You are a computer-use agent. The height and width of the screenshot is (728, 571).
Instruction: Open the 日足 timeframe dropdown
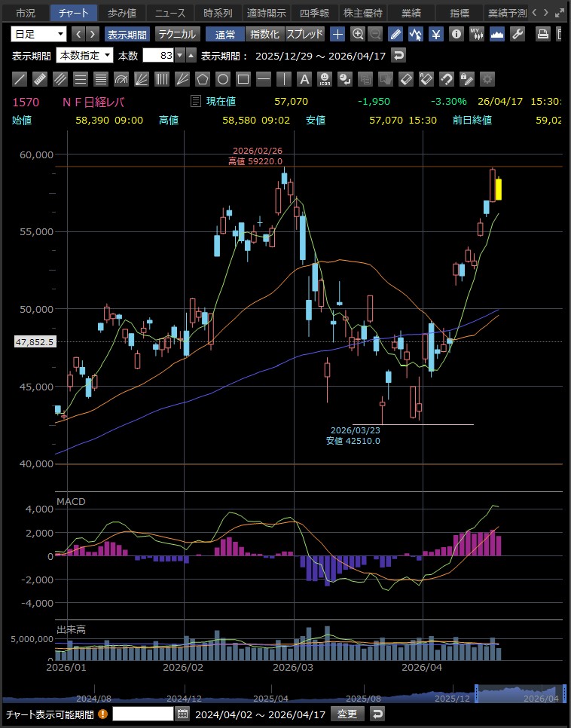38,34
